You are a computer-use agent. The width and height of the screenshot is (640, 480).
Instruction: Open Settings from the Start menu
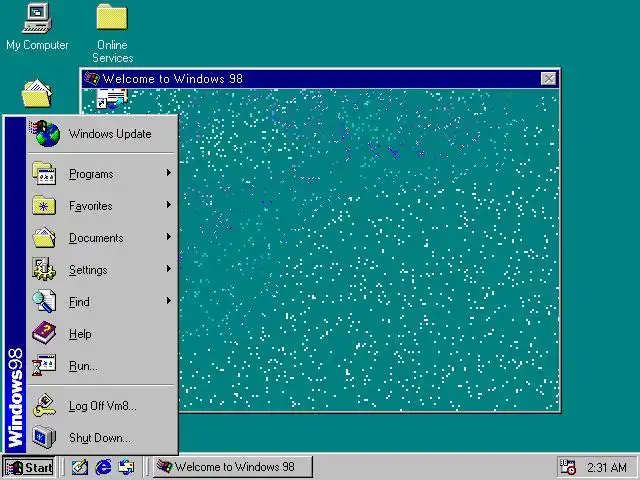pyautogui.click(x=102, y=269)
